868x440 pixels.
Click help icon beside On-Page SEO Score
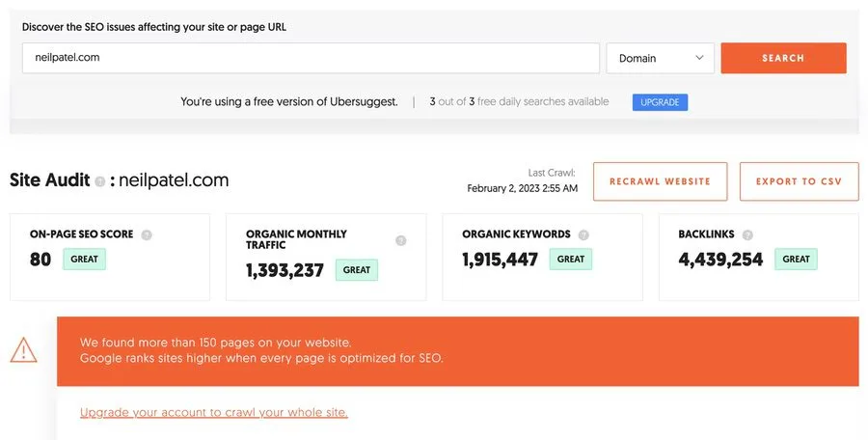click(147, 235)
